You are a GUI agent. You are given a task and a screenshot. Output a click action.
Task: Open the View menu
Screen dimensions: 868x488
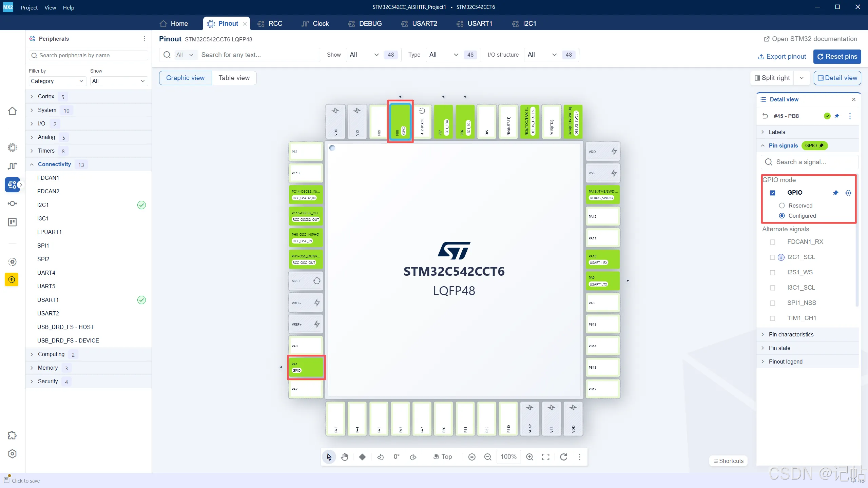[x=50, y=7]
